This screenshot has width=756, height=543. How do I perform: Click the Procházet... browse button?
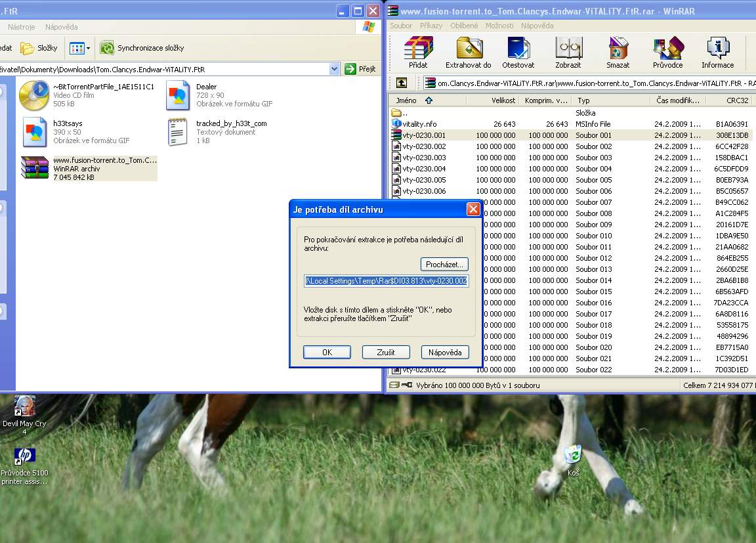(444, 264)
